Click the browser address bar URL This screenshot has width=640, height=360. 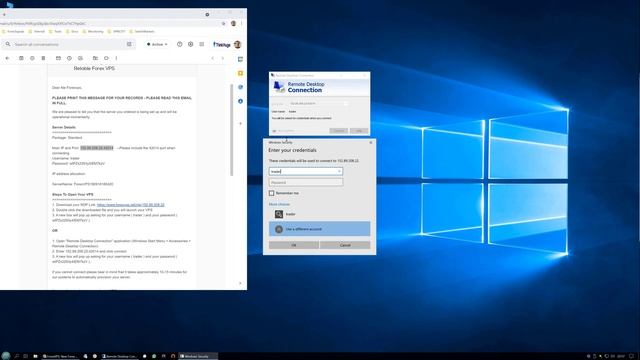pyautogui.click(x=43, y=24)
